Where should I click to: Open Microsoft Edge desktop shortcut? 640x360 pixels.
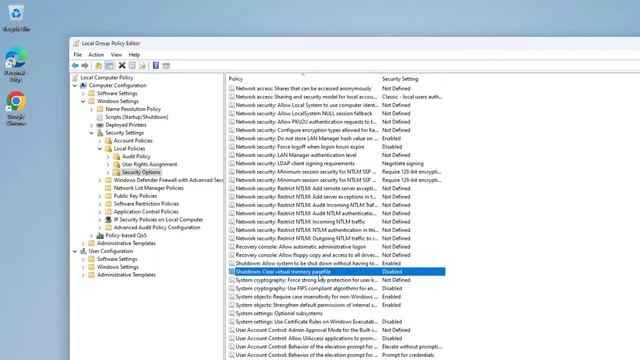(x=16, y=65)
